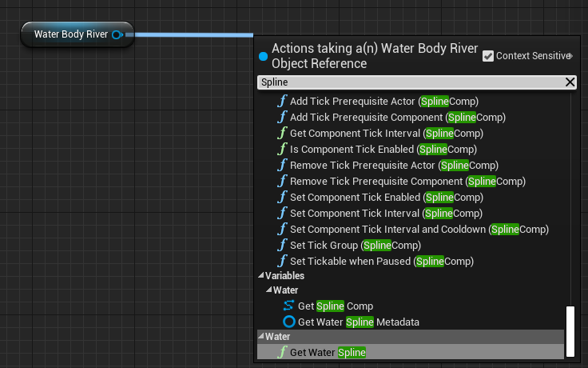Click function icon beside Get Water Spline
The width and height of the screenshot is (588, 368).
point(282,352)
